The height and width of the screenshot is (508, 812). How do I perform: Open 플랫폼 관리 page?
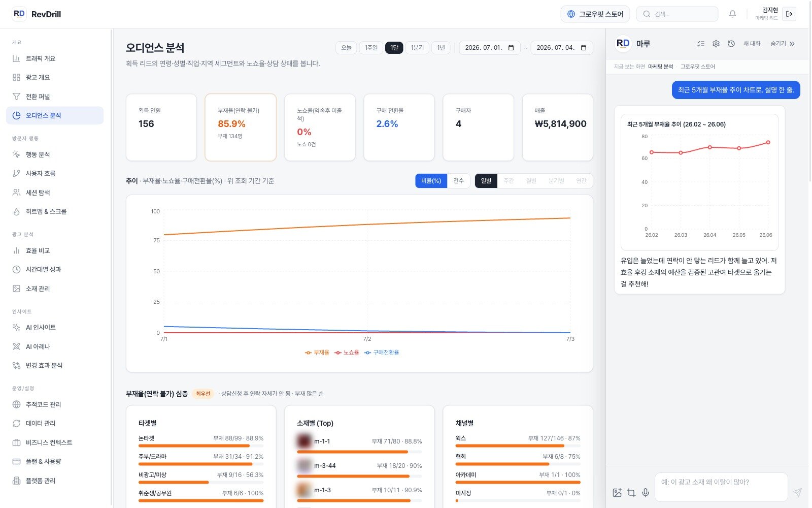click(x=54, y=481)
